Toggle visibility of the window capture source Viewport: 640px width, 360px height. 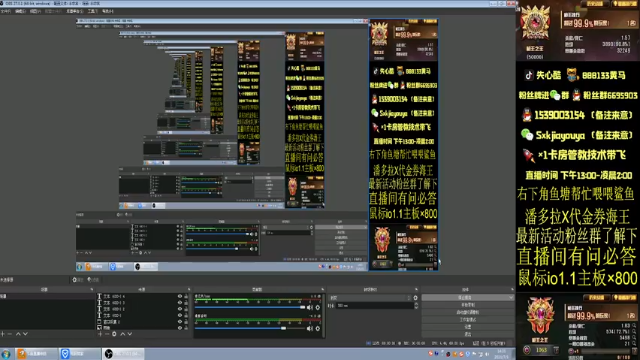[180, 322]
